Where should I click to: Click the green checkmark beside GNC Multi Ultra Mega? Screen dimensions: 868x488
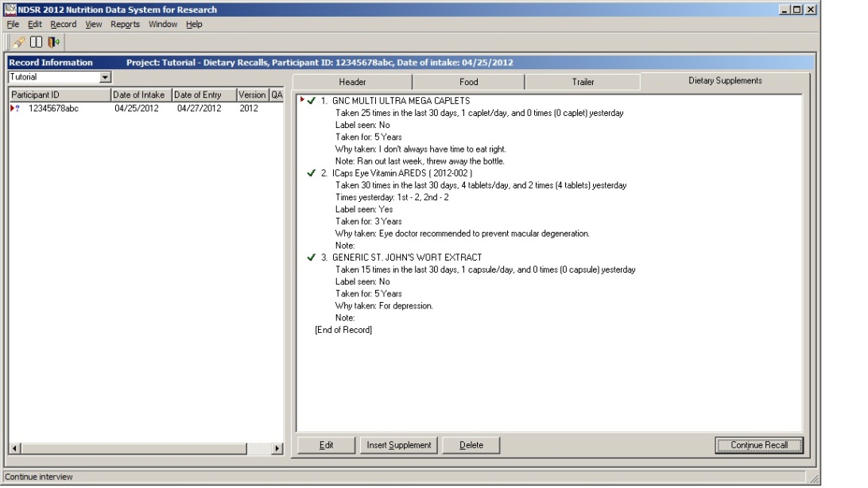click(311, 101)
